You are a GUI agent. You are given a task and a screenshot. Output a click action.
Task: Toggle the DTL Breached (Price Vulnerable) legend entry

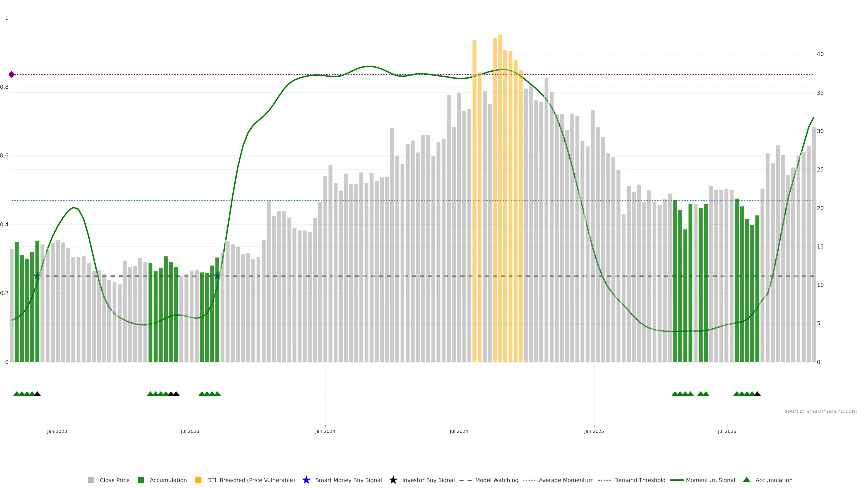(x=251, y=480)
